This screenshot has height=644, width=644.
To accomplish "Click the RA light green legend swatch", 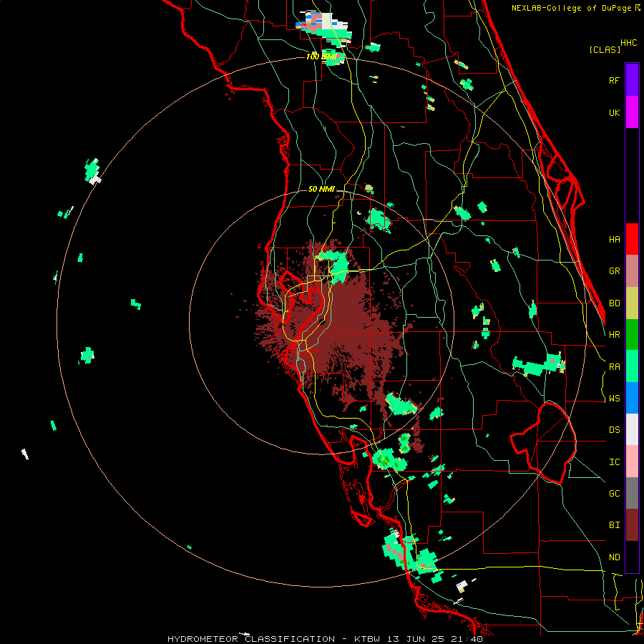I will 632,366.
